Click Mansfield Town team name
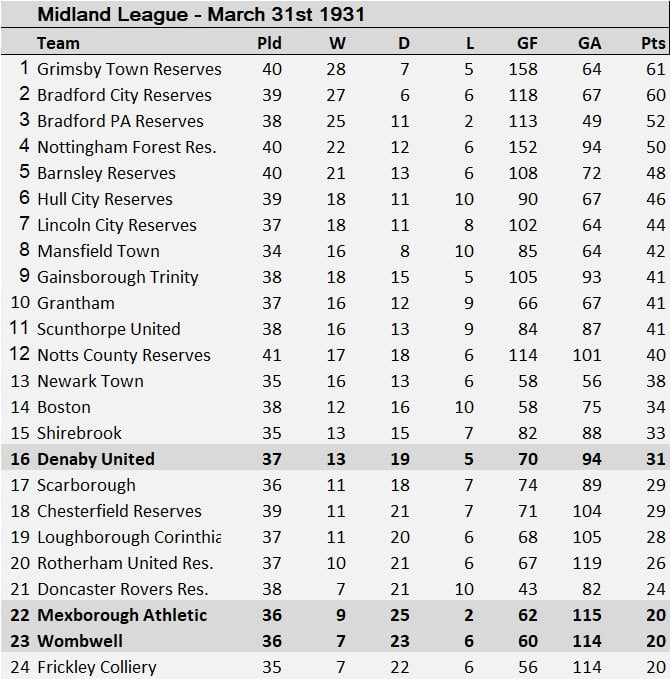 pos(98,251)
